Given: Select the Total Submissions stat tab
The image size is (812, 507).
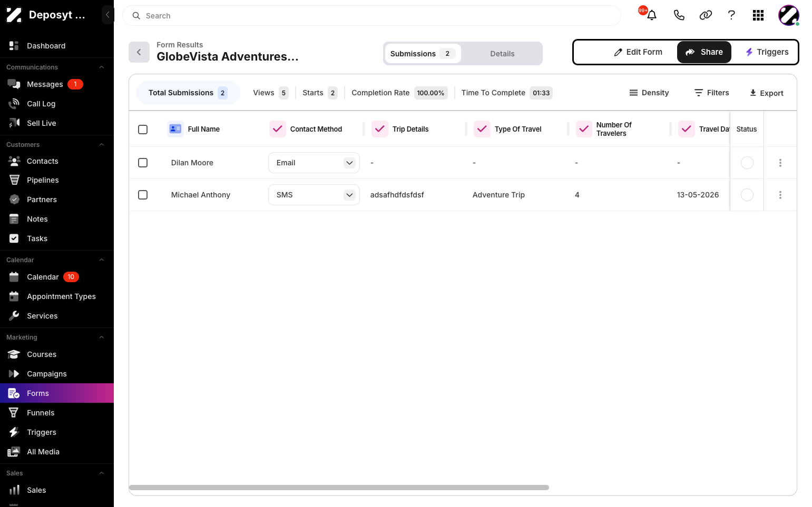Looking at the screenshot, I should [188, 93].
